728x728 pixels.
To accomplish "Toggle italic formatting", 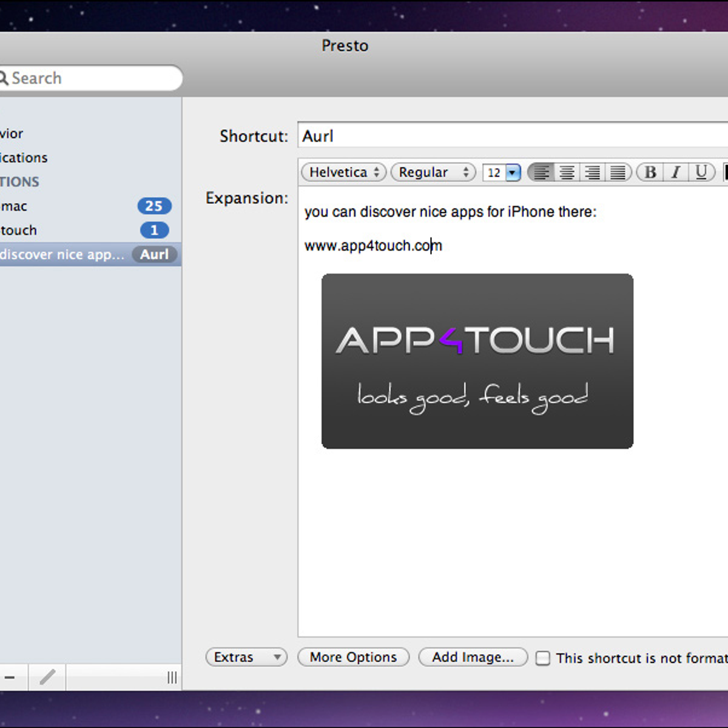I will pyautogui.click(x=675, y=173).
